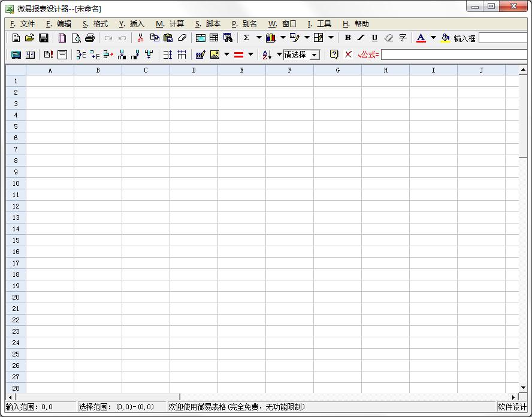Image resolution: width=532 pixels, height=417 pixels.
Task: Toggle underline formatting
Action: [x=374, y=38]
